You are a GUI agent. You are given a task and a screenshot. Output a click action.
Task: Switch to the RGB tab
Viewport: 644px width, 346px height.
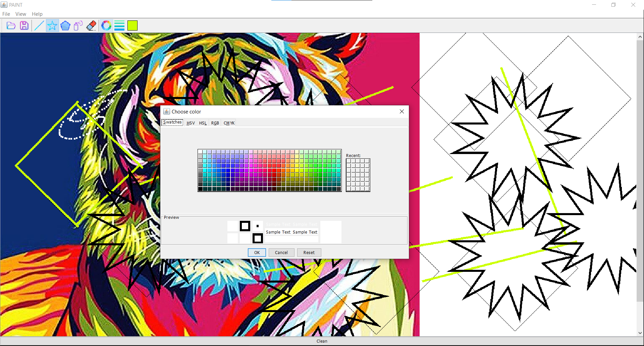click(215, 123)
